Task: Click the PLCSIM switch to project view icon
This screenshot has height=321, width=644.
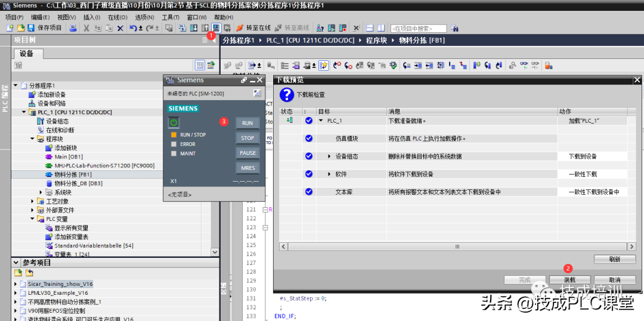Action: (256, 94)
